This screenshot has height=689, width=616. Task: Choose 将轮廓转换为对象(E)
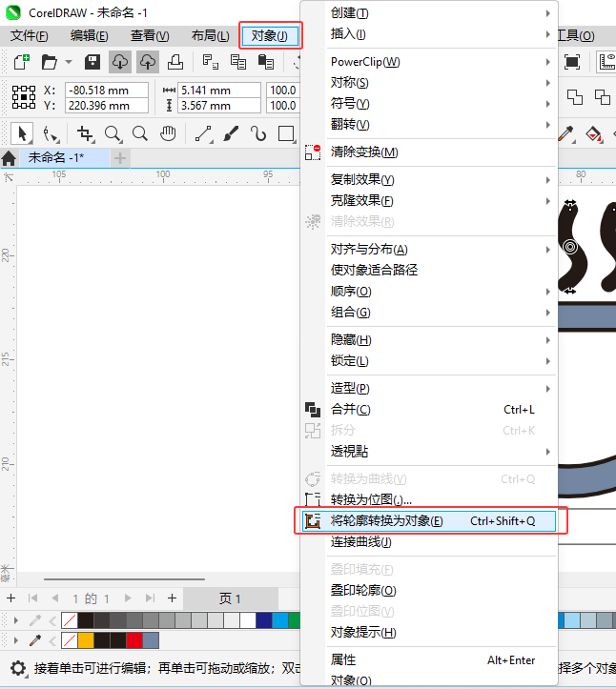[429, 521]
